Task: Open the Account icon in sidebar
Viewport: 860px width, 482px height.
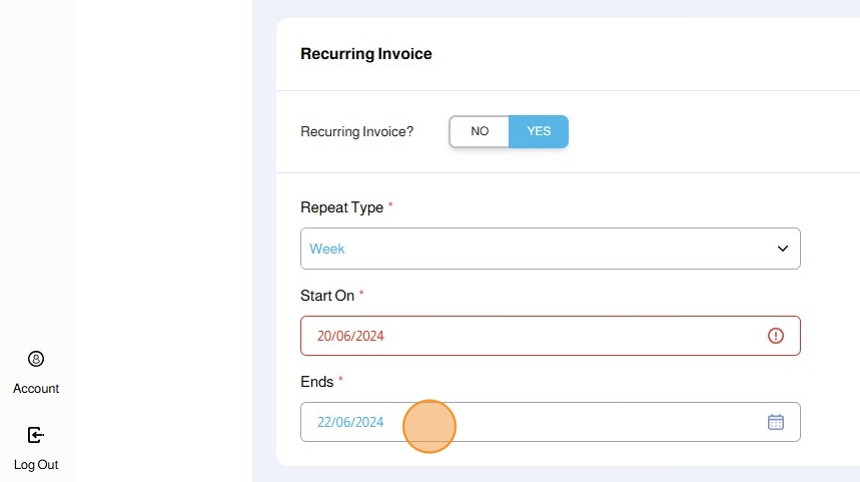Action: (x=36, y=359)
